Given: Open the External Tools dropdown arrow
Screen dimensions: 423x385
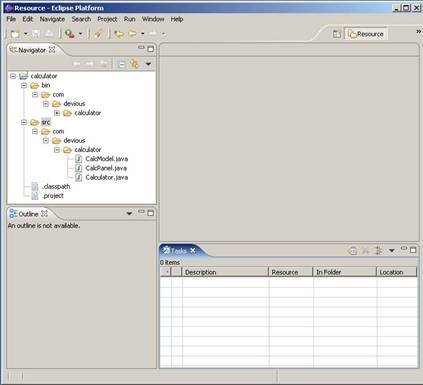Looking at the screenshot, I should 80,34.
